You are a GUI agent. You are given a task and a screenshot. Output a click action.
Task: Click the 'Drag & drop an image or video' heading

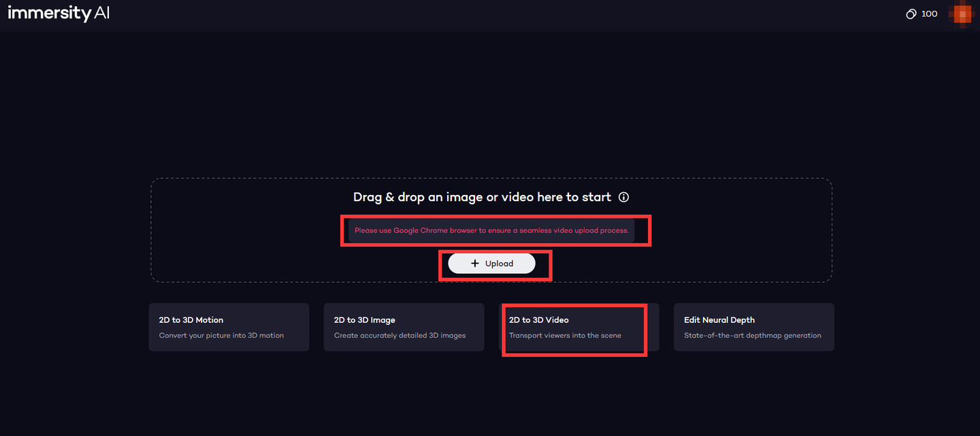483,197
